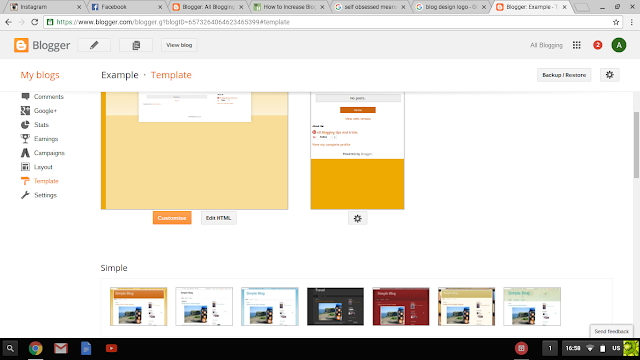Select the black Simple template thumbnail
The height and width of the screenshot is (360, 640).
[335, 307]
